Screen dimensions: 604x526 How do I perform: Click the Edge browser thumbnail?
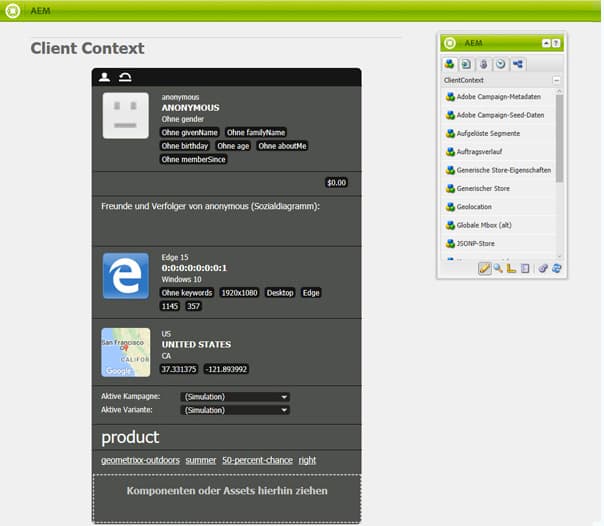click(126, 276)
